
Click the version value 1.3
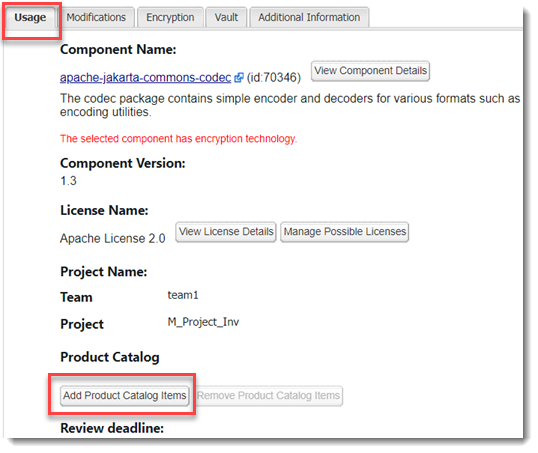68,181
